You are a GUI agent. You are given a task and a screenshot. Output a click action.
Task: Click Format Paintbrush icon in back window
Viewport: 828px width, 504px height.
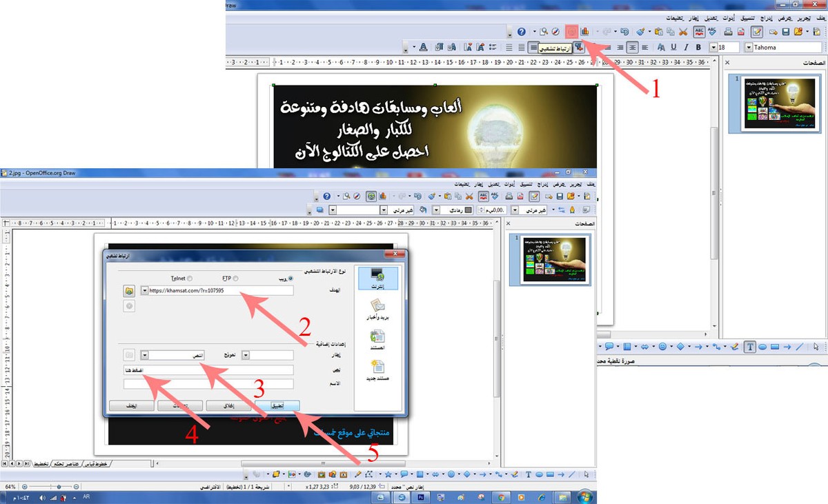pyautogui.click(x=641, y=32)
